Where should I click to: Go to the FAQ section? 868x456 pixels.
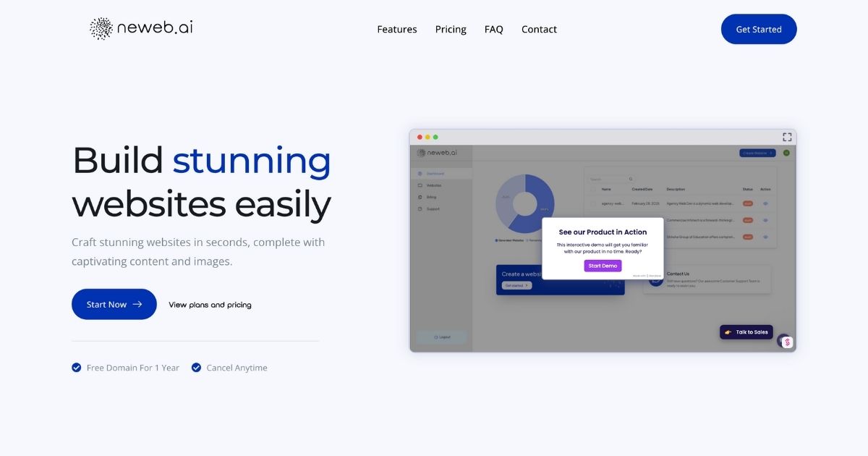point(494,30)
